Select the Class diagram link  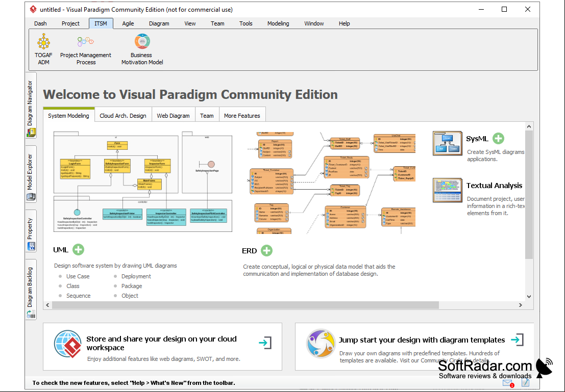[73, 286]
